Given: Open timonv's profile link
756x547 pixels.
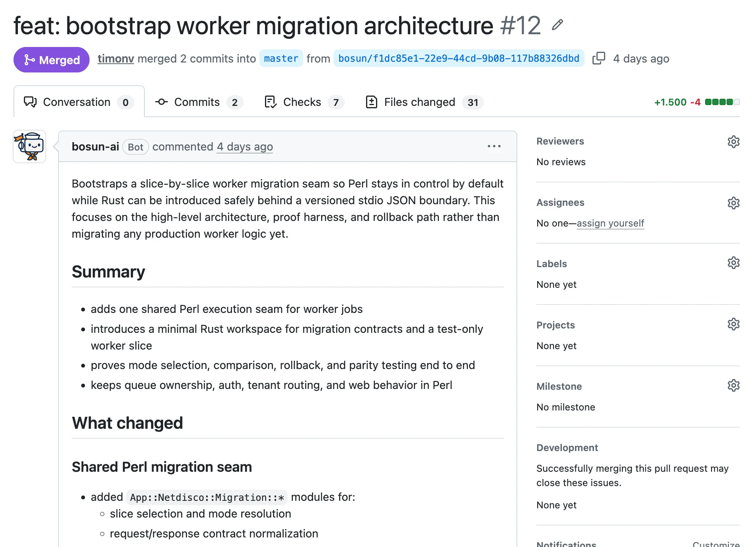Looking at the screenshot, I should [x=116, y=59].
